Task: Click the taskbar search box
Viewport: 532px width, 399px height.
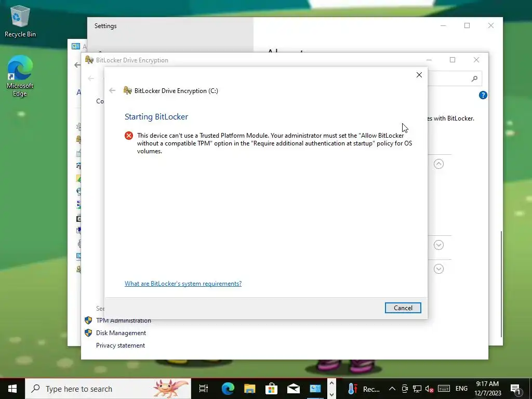Action: click(x=108, y=389)
